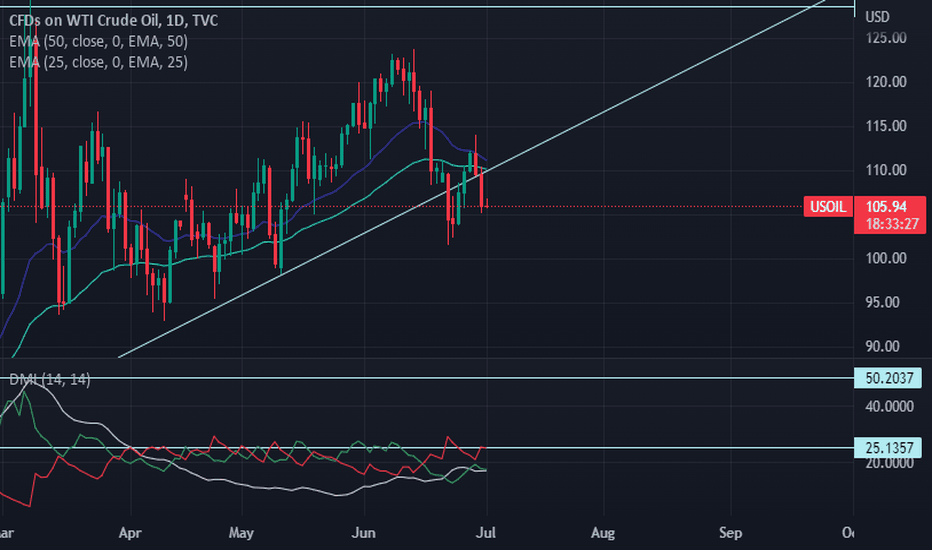Click the Jul label on time axis
This screenshot has height=550, width=932.
pos(486,533)
